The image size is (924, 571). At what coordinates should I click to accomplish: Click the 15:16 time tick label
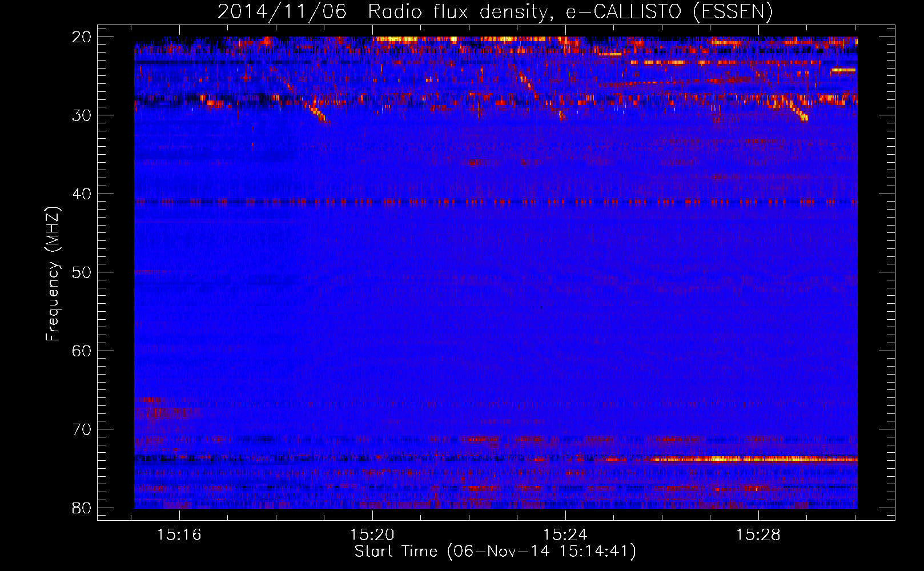pyautogui.click(x=180, y=535)
